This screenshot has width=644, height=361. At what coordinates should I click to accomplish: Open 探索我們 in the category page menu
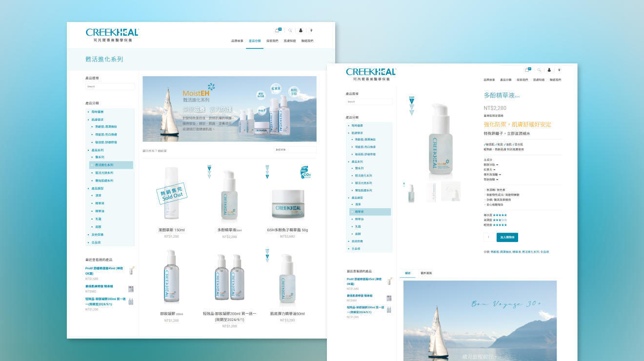click(272, 41)
